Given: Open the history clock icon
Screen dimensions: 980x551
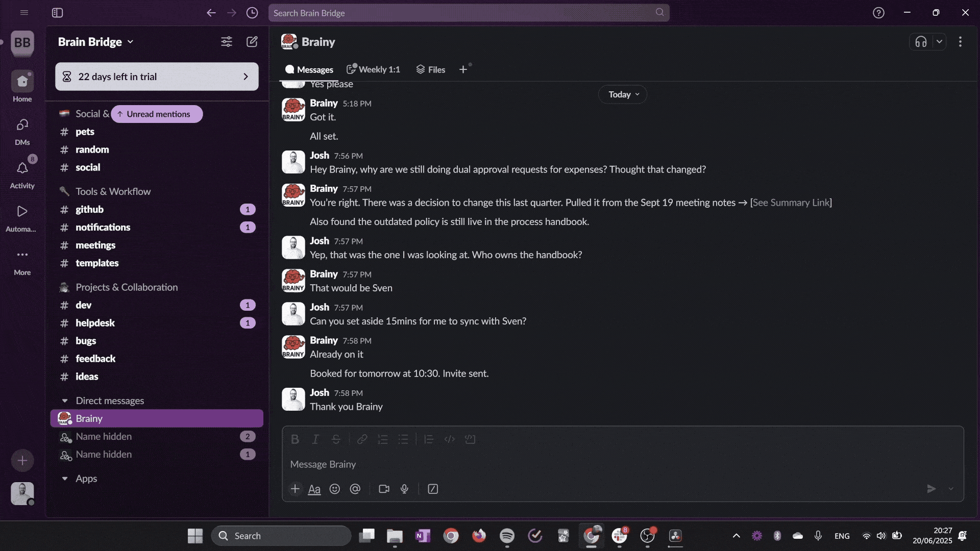Looking at the screenshot, I should pos(252,13).
